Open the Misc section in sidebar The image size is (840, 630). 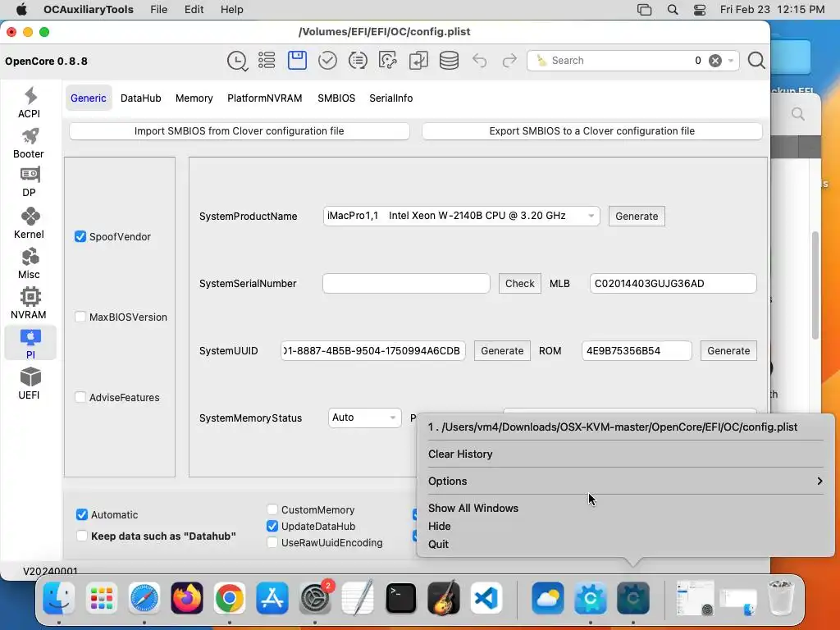(30, 263)
